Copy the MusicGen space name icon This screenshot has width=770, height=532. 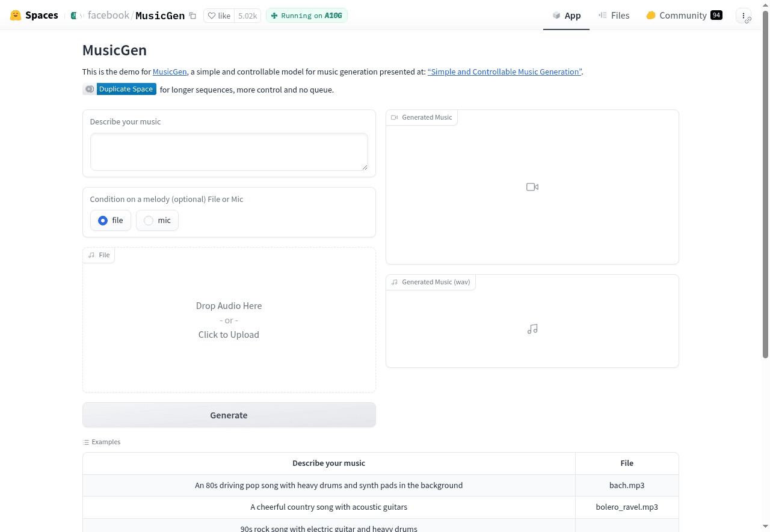click(192, 16)
